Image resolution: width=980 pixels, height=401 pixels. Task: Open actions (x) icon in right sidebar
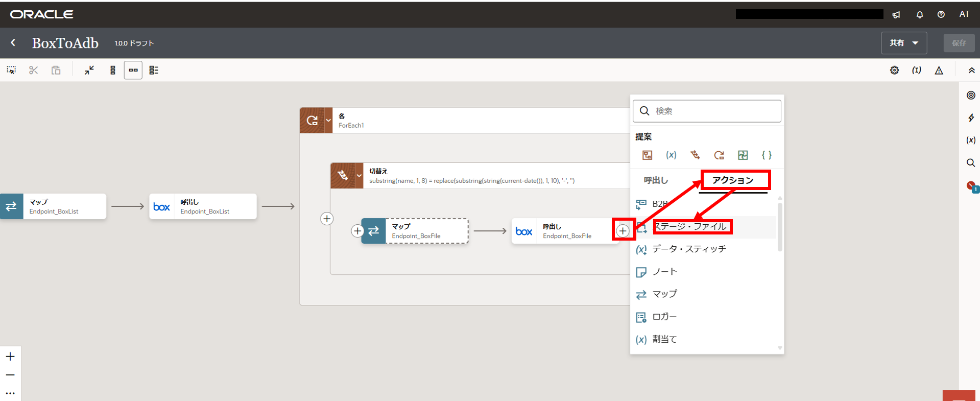click(x=971, y=140)
